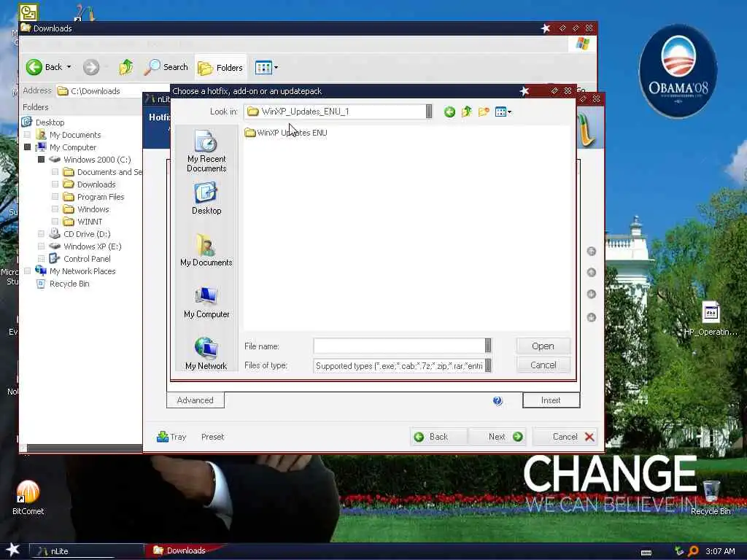
Task: Open HP_Operatin... desktop file
Action: [x=711, y=319]
